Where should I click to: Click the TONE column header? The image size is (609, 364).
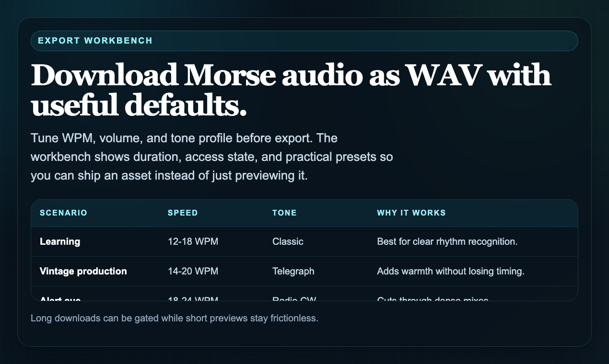click(x=285, y=213)
